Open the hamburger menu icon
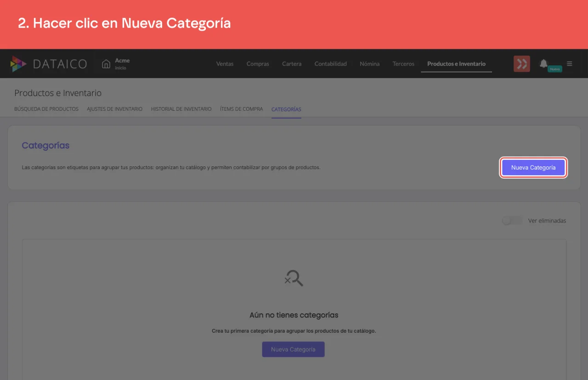Viewport: 588px width, 380px height. (x=570, y=64)
